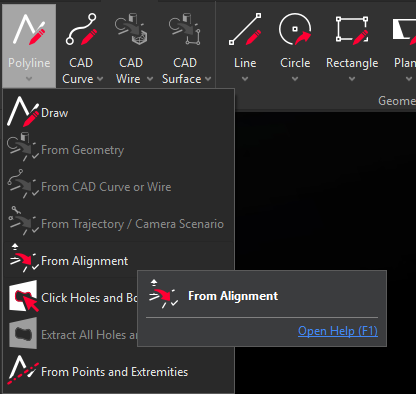
Task: Expand the Line dropdown arrow
Action: [245, 79]
